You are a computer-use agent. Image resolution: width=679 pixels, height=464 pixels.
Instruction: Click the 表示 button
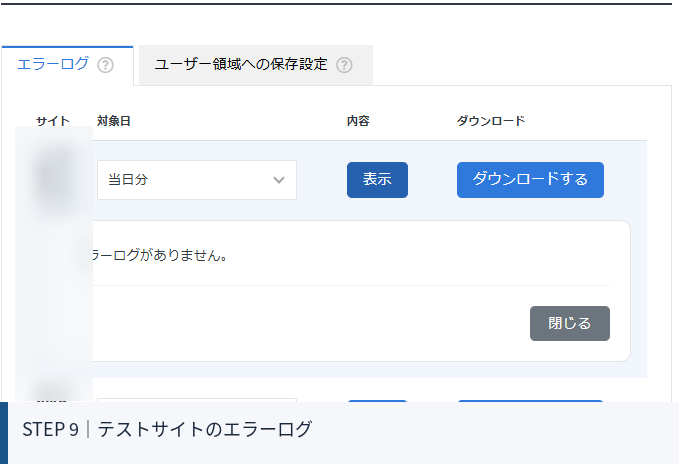[x=377, y=180]
